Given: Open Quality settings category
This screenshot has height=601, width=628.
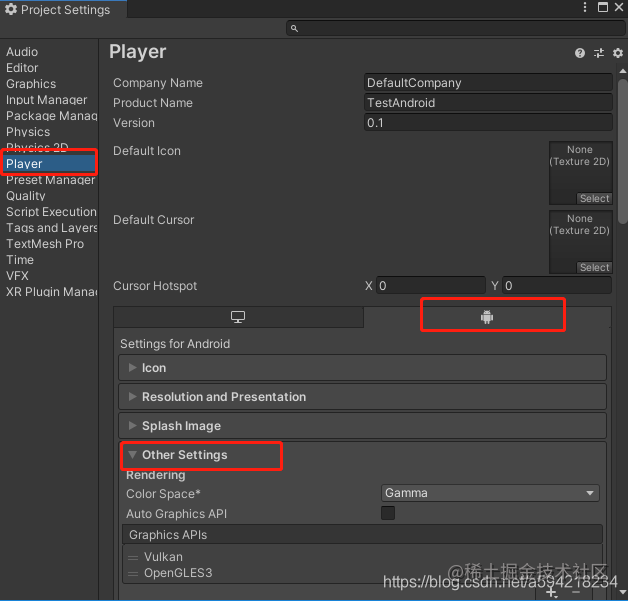Looking at the screenshot, I should coord(48,196).
